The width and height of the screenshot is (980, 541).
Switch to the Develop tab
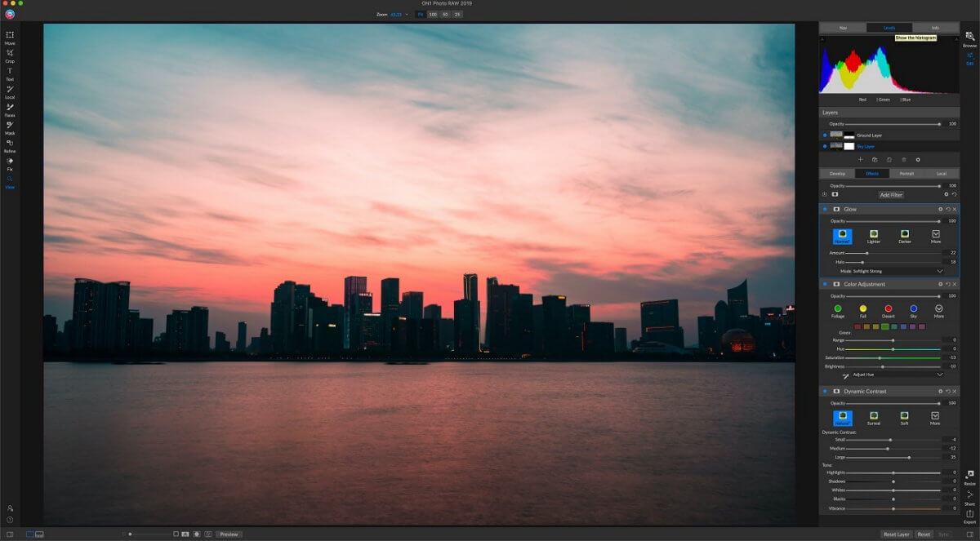tap(837, 174)
